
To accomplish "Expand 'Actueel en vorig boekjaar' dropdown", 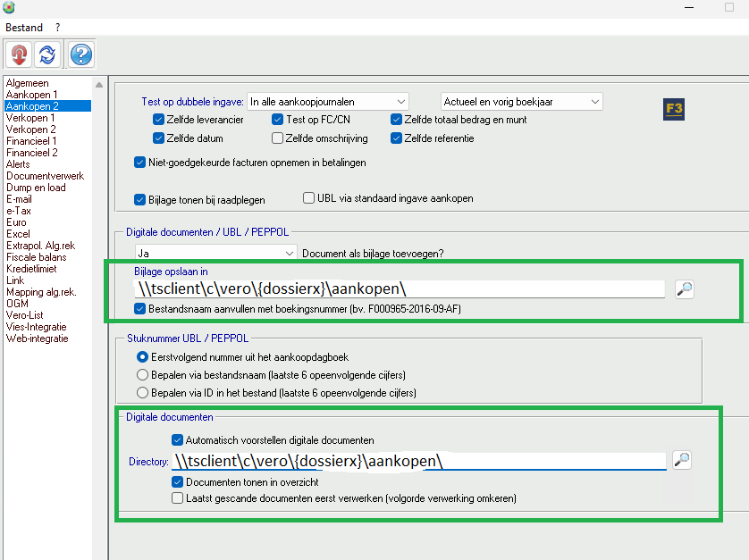I will [x=522, y=102].
